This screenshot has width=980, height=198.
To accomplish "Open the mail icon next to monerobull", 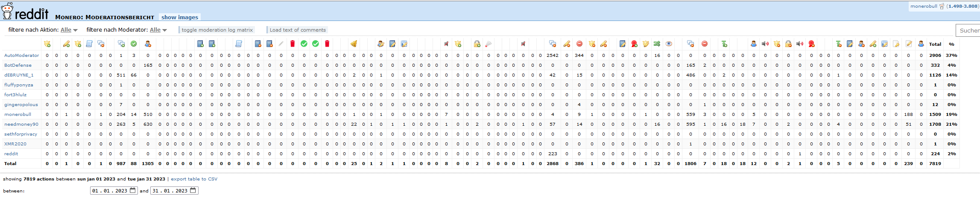I will [x=942, y=6].
